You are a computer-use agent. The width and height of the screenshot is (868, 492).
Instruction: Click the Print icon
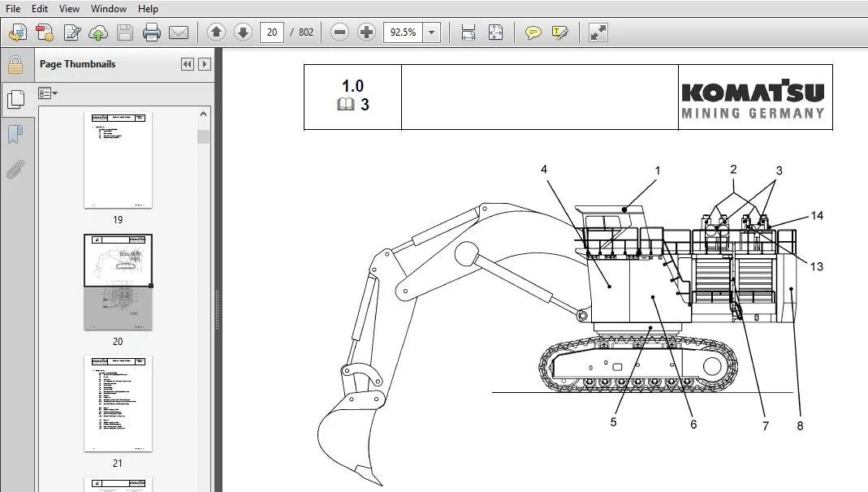point(152,32)
